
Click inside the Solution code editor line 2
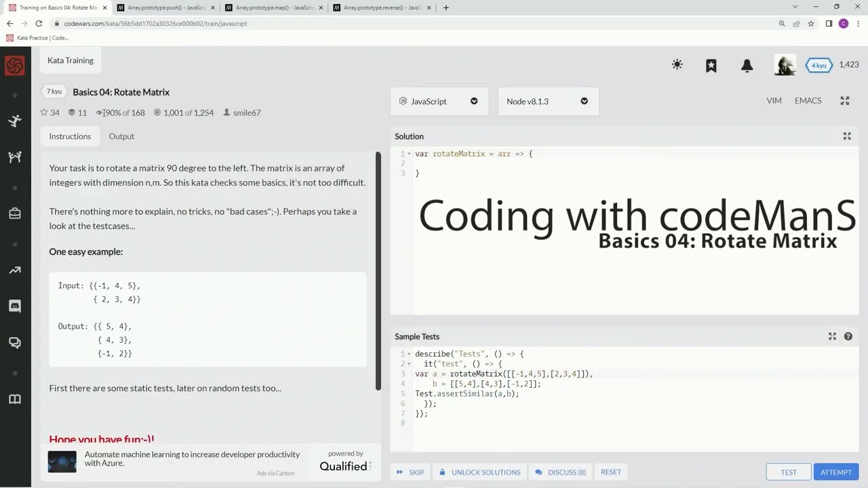click(x=635, y=163)
